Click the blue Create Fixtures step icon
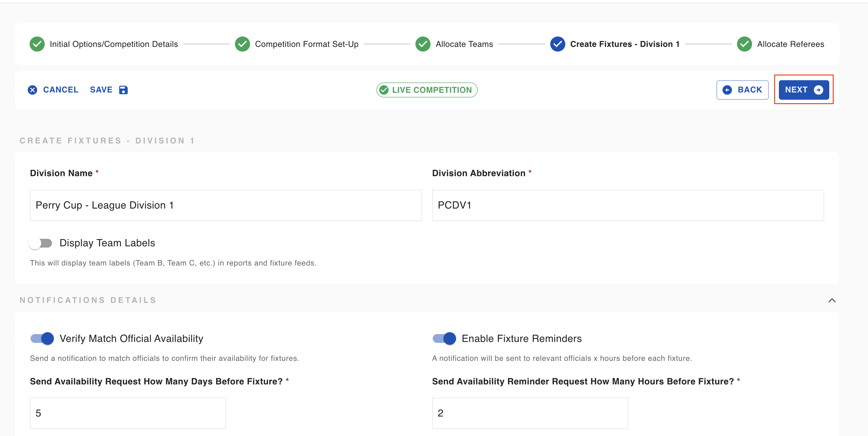 [x=558, y=44]
